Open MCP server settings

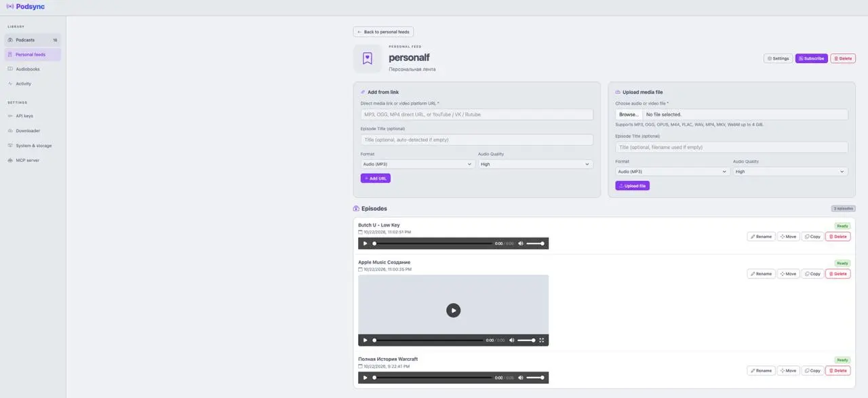tap(33, 161)
